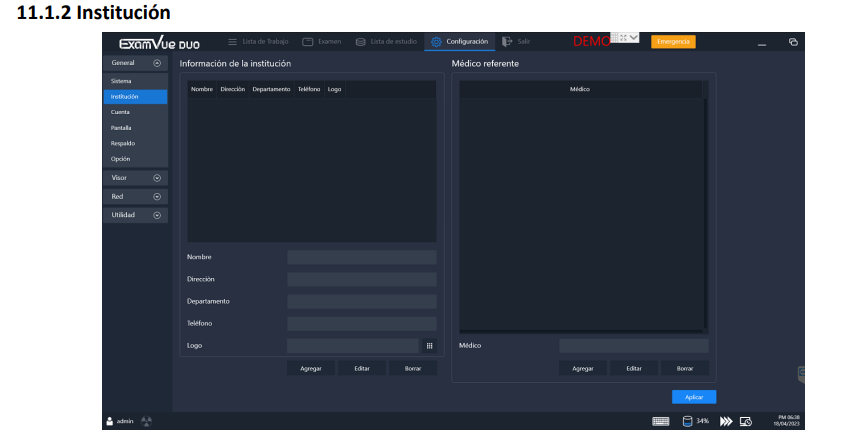The height and width of the screenshot is (445, 861).
Task: Click the Logo browse grid icon
Action: click(429, 346)
